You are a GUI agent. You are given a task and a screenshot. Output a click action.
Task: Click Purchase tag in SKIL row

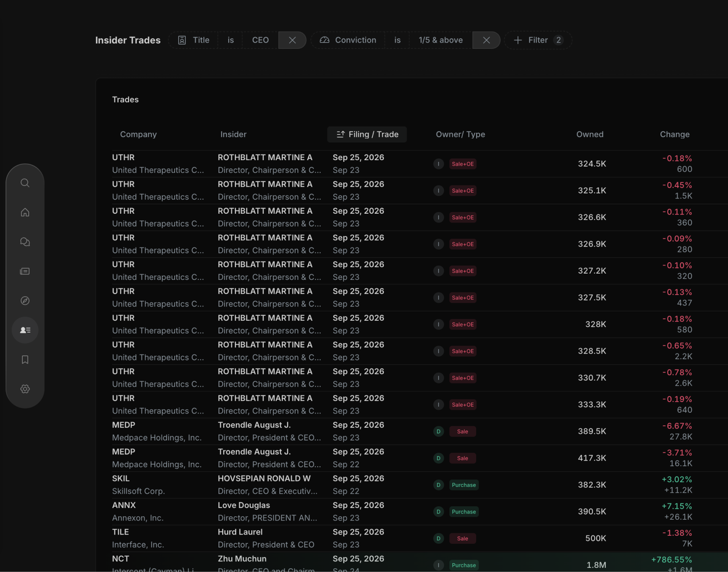point(464,485)
